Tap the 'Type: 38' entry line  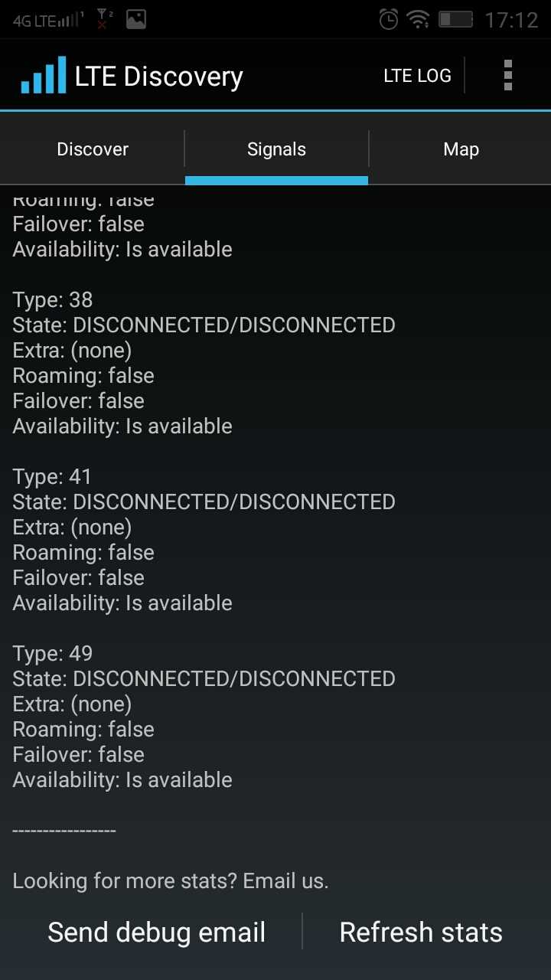point(53,299)
